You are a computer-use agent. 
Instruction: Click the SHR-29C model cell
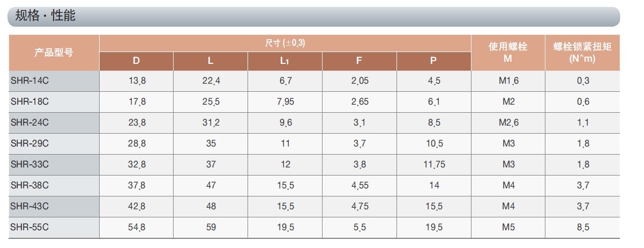coord(30,143)
